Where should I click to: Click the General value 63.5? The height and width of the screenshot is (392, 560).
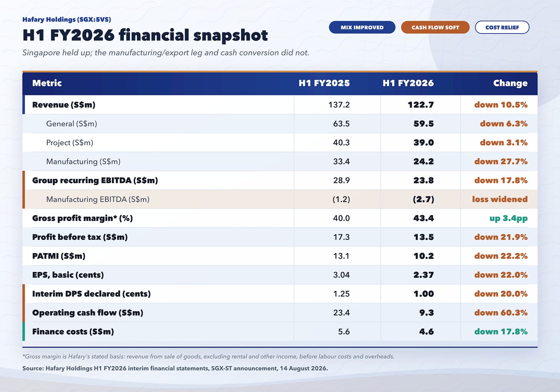point(342,123)
